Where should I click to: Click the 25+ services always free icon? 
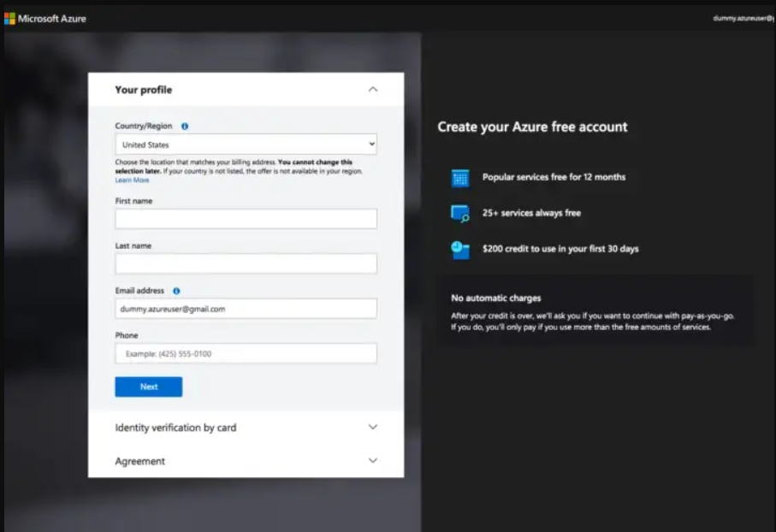point(460,214)
